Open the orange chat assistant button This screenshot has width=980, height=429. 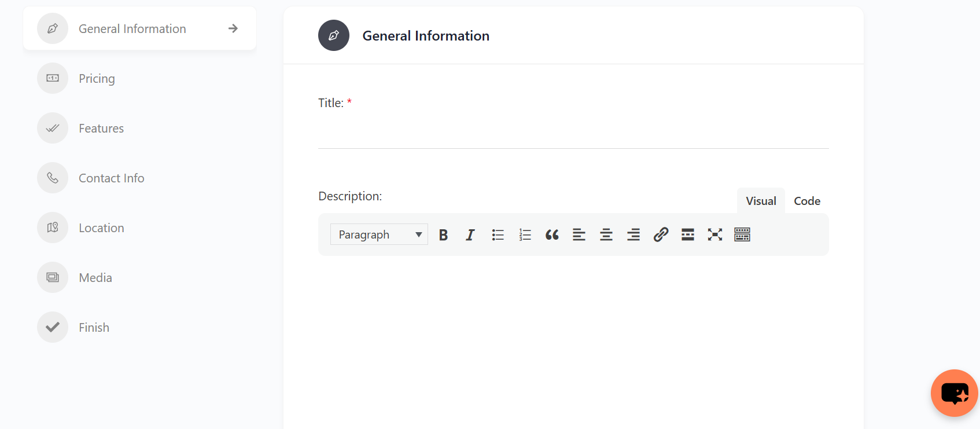tap(955, 393)
